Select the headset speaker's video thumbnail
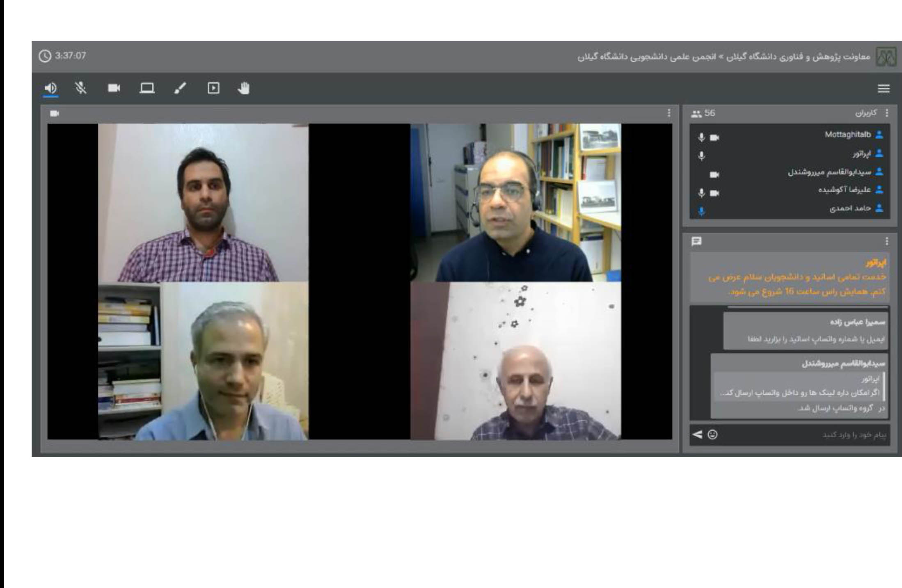The width and height of the screenshot is (902, 588). click(x=515, y=202)
